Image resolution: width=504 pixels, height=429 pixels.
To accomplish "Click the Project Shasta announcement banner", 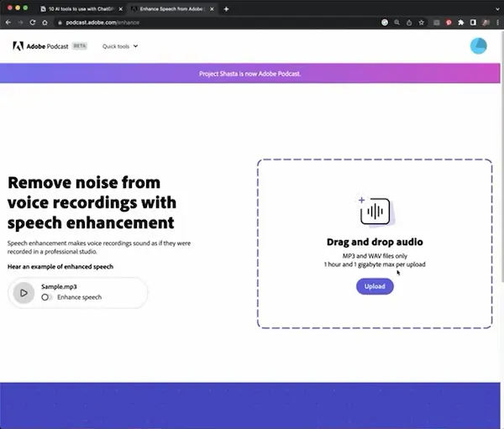I will (249, 74).
